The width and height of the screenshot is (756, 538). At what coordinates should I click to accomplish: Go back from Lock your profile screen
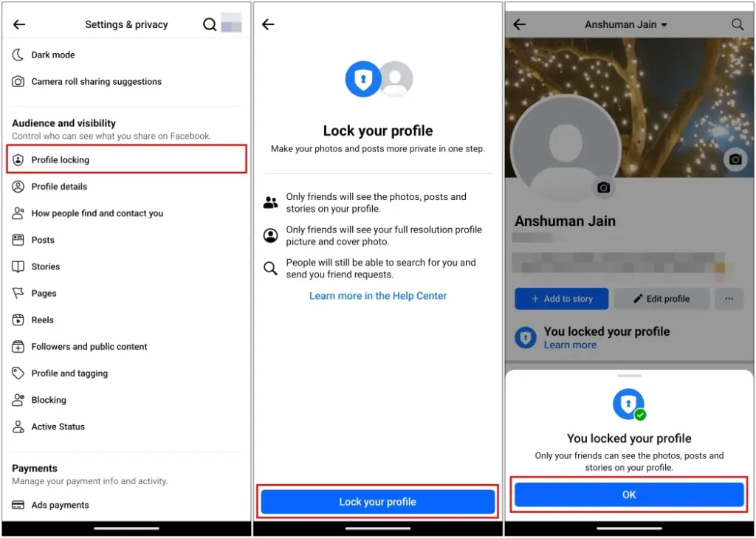point(268,24)
